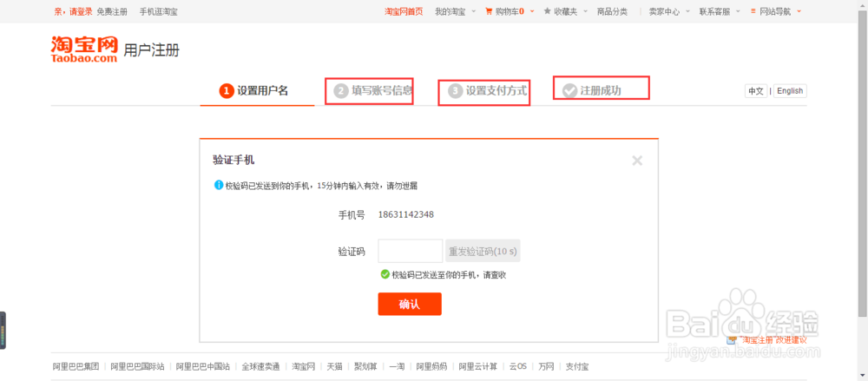
Task: Close the 验证手机 dialog with X
Action: [x=637, y=161]
